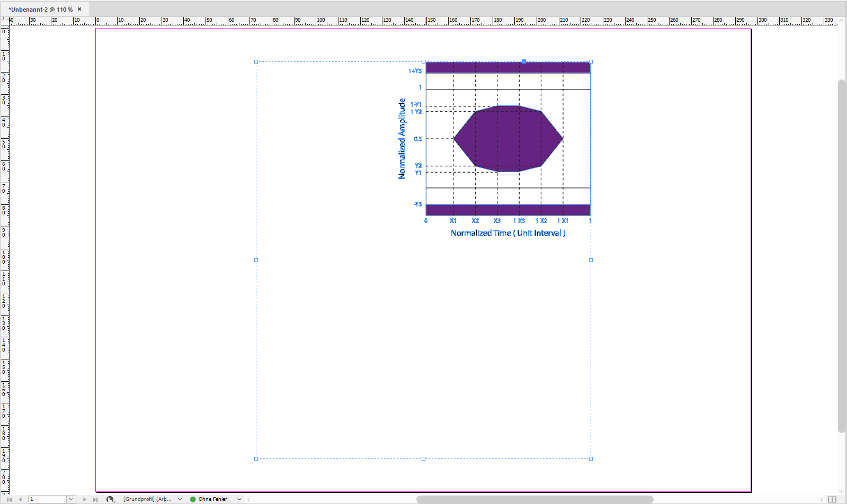
Task: Close the Unbenannt-2 document tab
Action: [79, 9]
